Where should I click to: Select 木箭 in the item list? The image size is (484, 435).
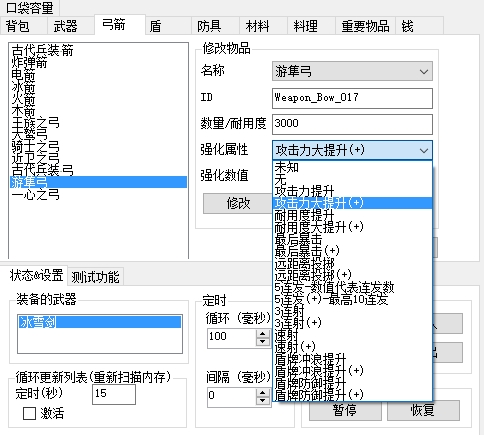tap(98, 111)
